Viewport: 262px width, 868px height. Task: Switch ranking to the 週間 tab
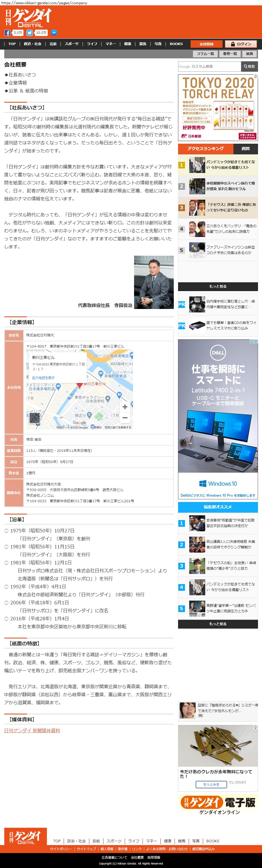245,148
